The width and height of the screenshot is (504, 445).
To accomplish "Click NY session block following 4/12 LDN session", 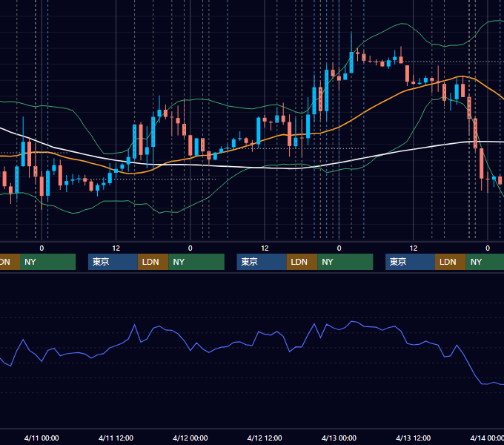I will click(345, 262).
